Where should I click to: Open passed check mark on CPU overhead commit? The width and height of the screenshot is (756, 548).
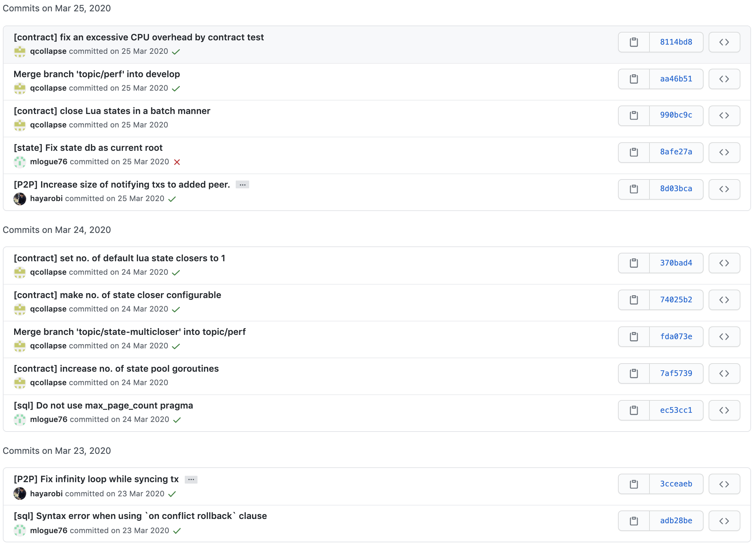(176, 52)
